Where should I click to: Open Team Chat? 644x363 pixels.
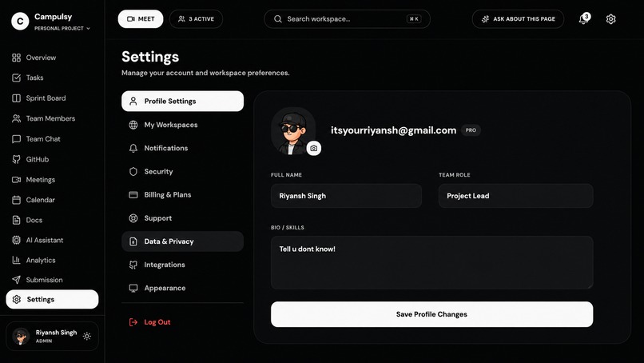coord(52,139)
